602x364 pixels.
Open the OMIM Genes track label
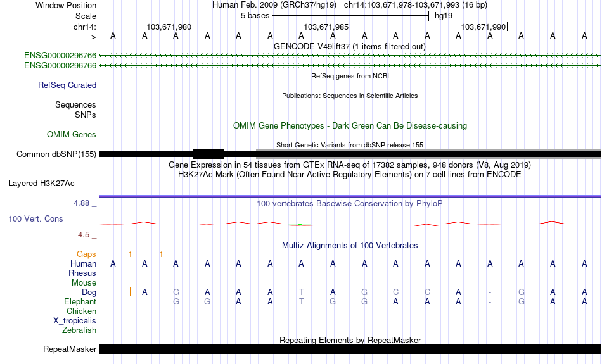pyautogui.click(x=71, y=135)
